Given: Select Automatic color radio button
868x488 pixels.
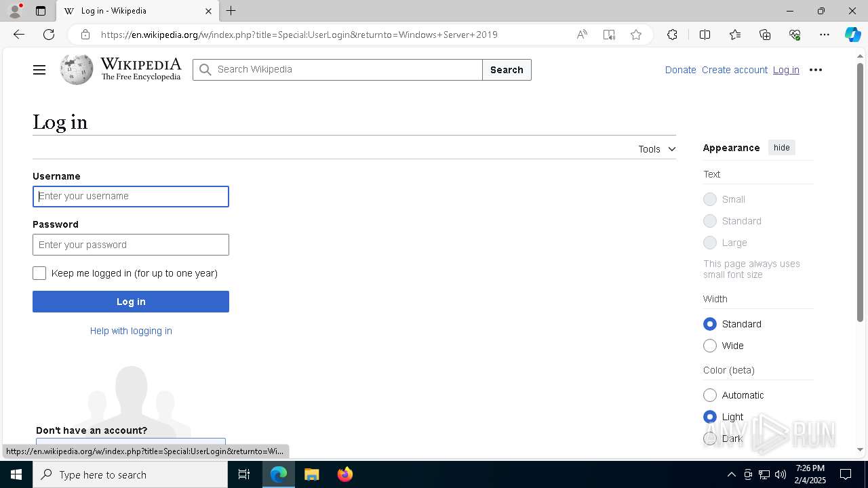Looking at the screenshot, I should point(710,395).
